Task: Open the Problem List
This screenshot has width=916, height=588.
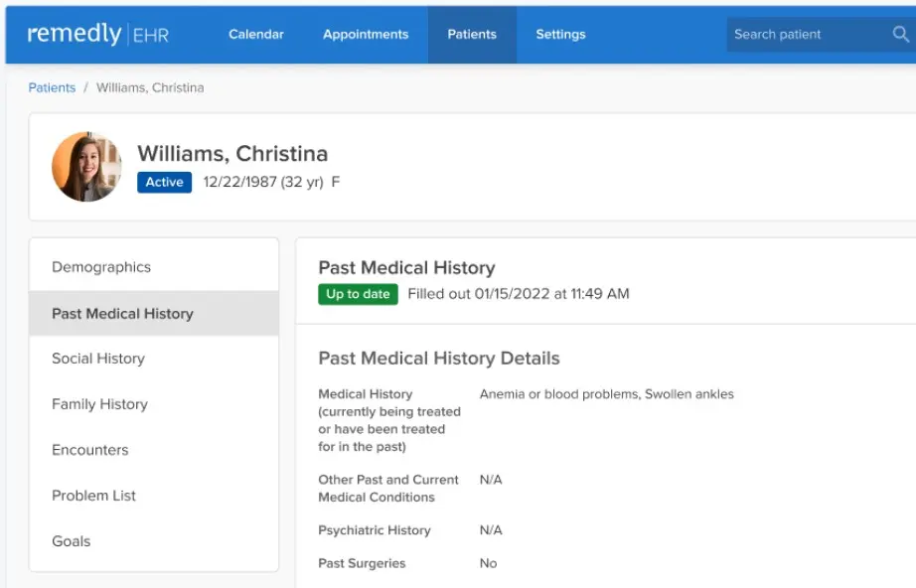Action: pos(93,496)
